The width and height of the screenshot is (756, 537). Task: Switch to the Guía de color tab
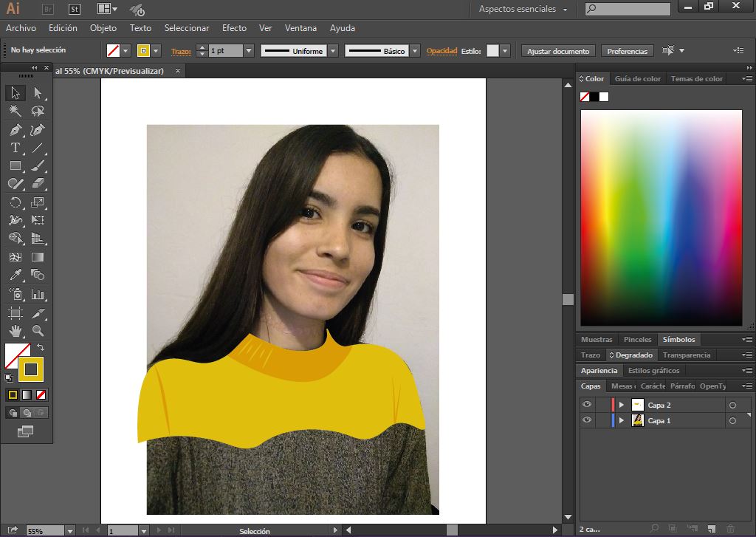tap(637, 78)
